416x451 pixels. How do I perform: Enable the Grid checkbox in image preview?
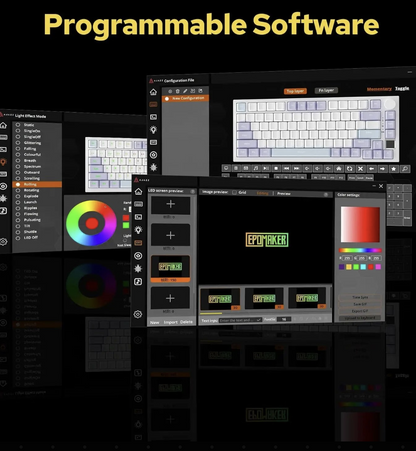point(234,192)
